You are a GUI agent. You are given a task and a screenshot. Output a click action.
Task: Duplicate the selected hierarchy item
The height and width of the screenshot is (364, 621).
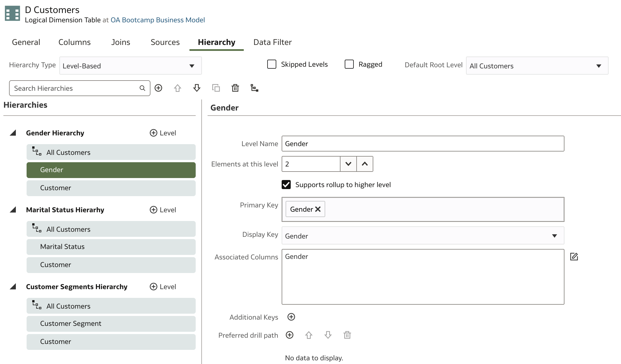(216, 88)
